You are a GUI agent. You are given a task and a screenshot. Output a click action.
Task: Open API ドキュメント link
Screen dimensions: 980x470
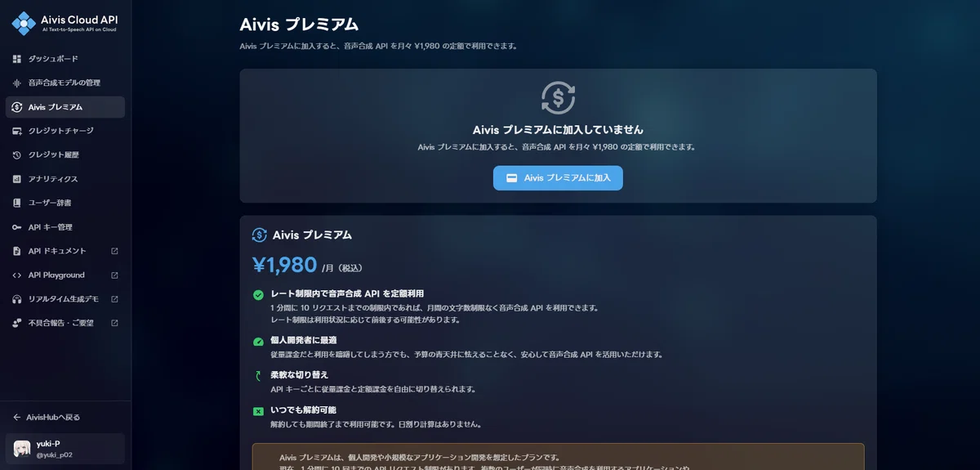pos(65,251)
